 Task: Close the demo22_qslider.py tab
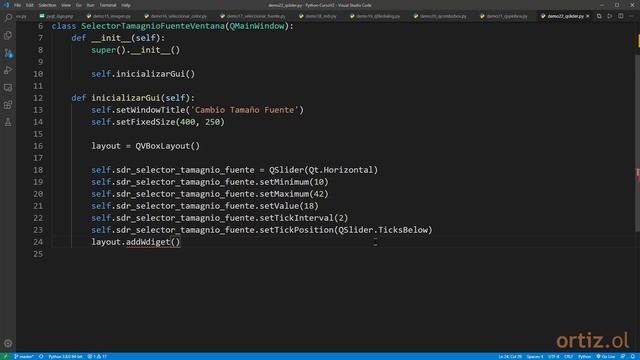[x=588, y=16]
